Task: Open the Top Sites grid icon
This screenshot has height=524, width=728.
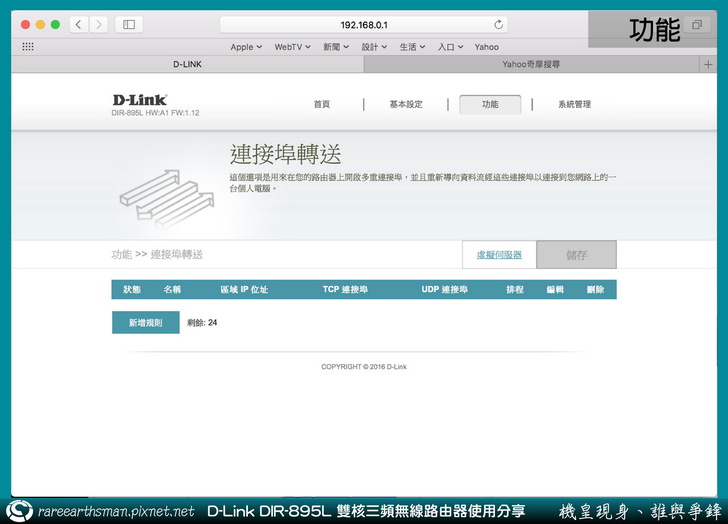Action: (x=28, y=46)
